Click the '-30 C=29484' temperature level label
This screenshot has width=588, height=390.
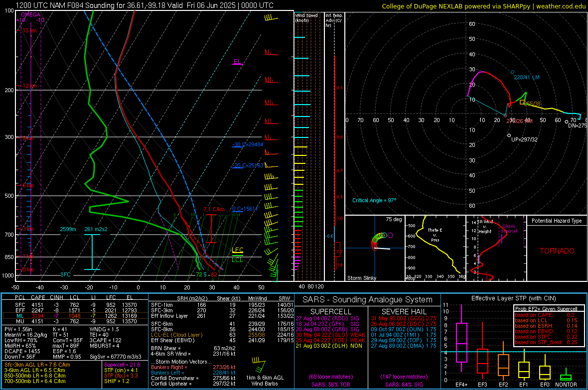248,144
